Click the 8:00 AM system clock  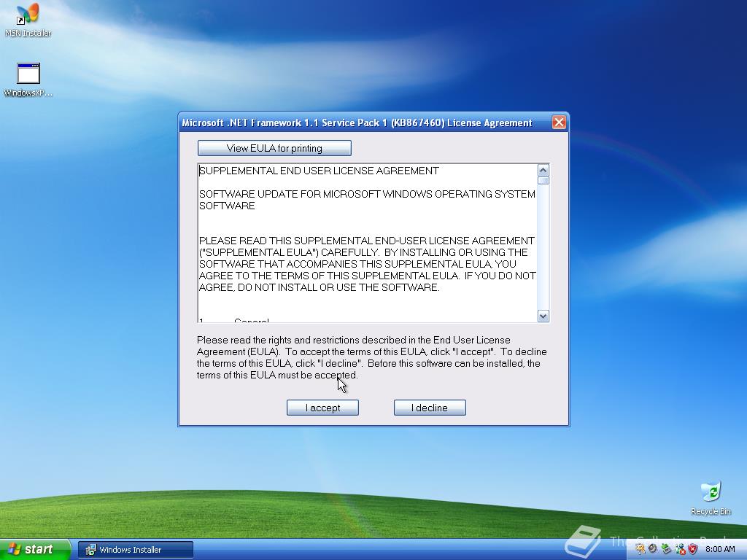pos(720,549)
